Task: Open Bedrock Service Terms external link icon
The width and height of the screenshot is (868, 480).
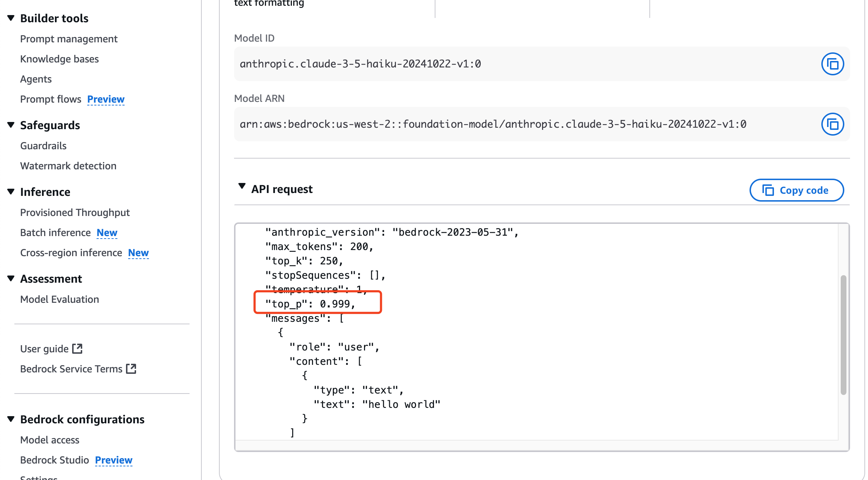Action: [131, 368]
